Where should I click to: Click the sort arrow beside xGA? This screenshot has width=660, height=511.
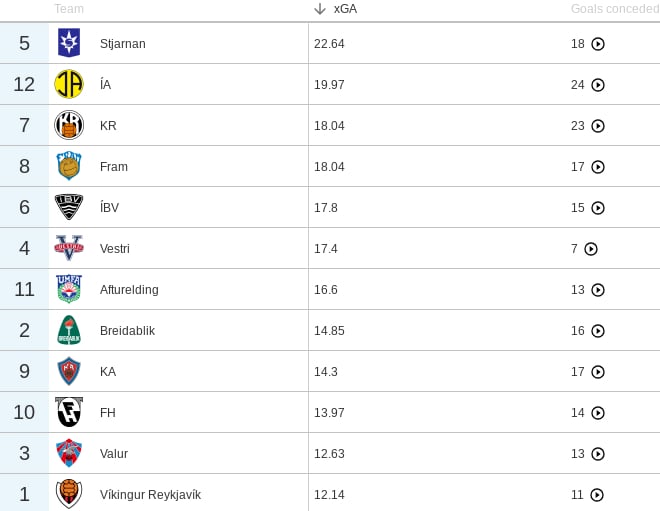[x=320, y=9]
